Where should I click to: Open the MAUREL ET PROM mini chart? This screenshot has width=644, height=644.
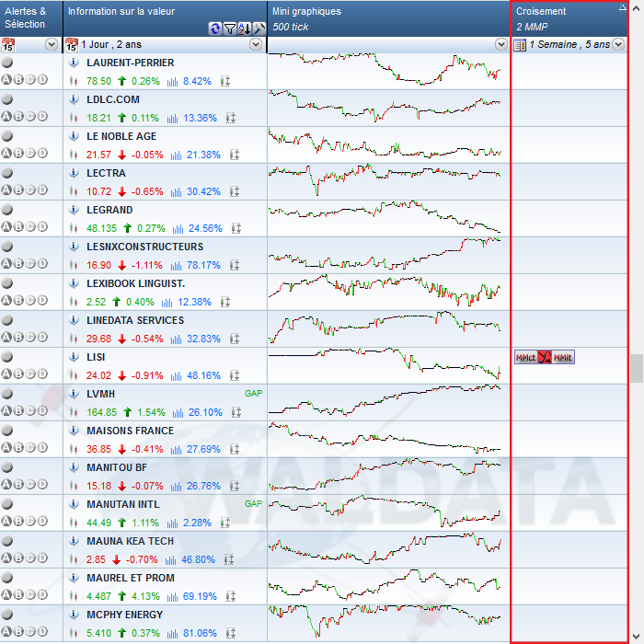pyautogui.click(x=385, y=585)
